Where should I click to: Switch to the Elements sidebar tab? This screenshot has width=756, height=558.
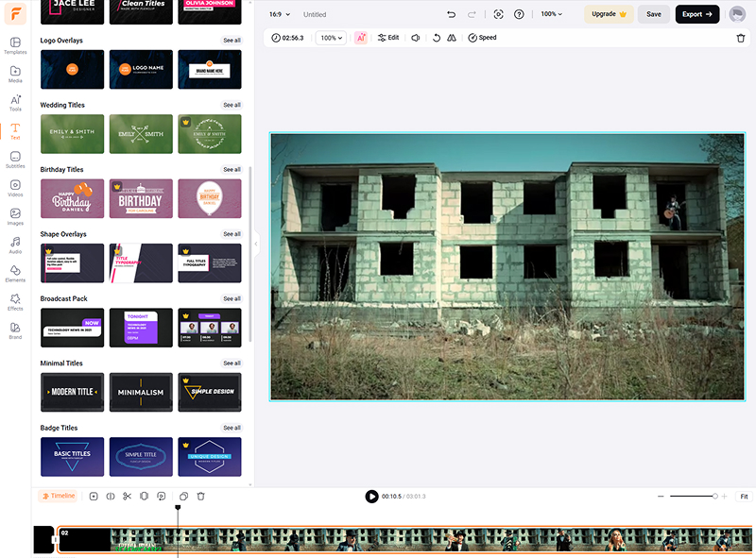[15, 273]
